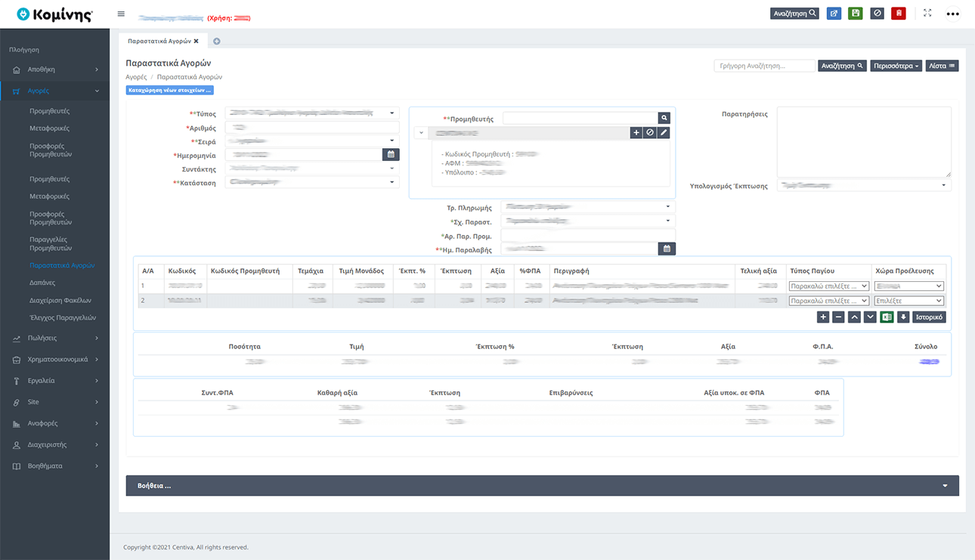Open the Κατάσταση dropdown
This screenshot has width=975, height=560.
[x=312, y=182]
